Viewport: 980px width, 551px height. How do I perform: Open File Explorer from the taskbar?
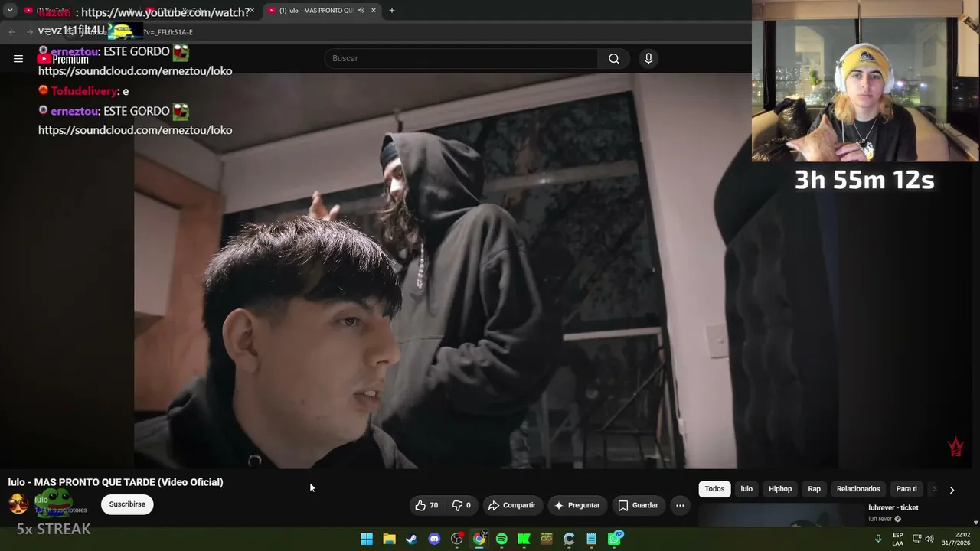[389, 539]
